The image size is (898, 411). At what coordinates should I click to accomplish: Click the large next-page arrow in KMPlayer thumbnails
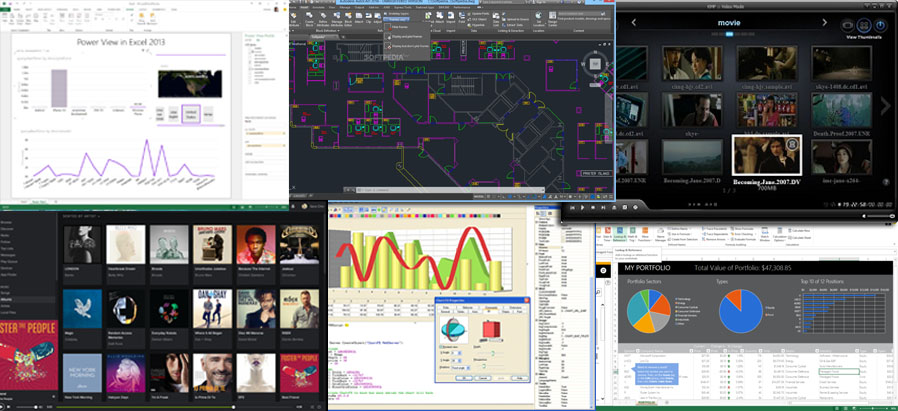[x=885, y=105]
